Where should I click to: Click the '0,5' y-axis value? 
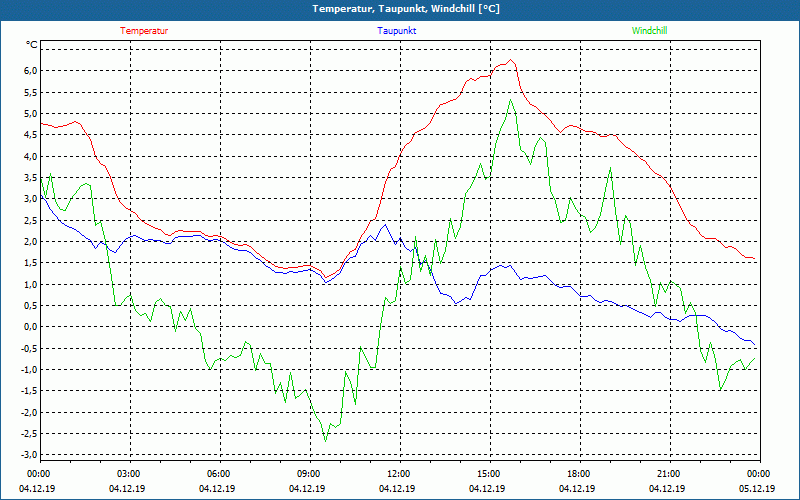(x=31, y=306)
